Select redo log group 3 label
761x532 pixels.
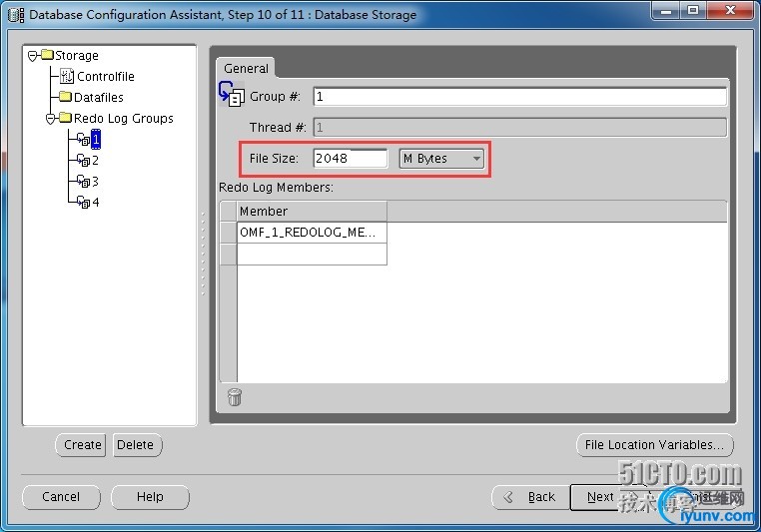tap(95, 182)
